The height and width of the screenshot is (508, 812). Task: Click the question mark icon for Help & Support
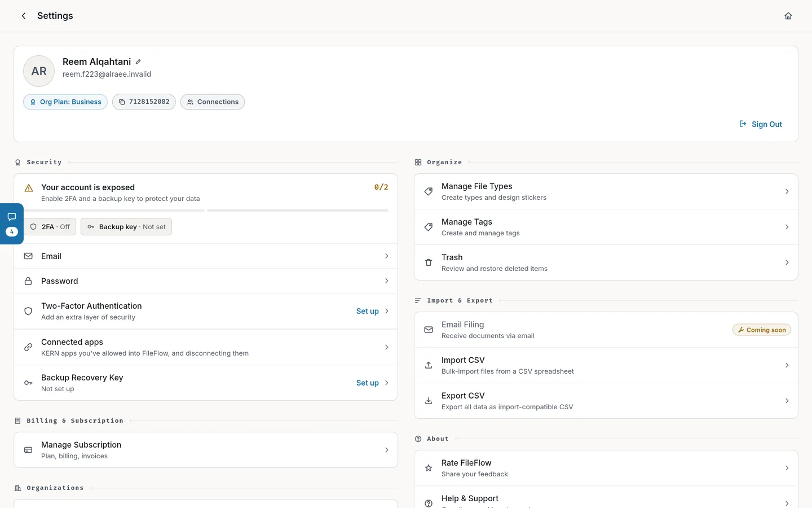pyautogui.click(x=429, y=503)
